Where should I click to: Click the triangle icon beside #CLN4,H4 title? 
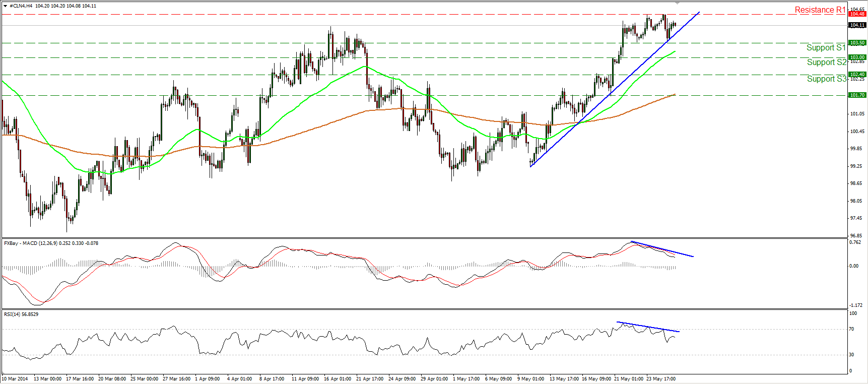[x=6, y=6]
